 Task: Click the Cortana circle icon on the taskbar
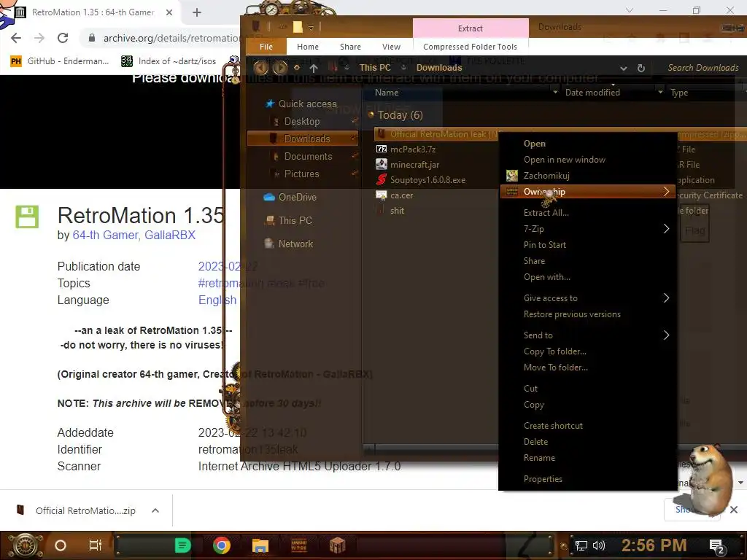pos(60,545)
